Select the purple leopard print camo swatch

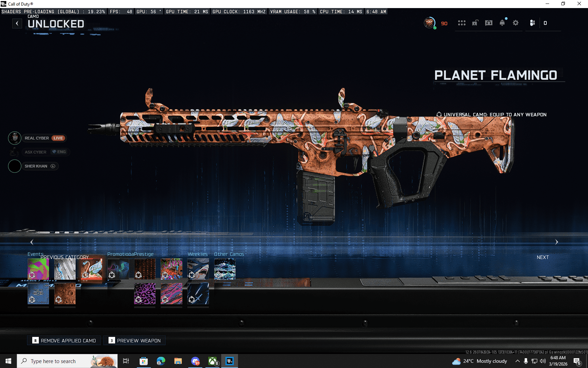click(x=145, y=294)
